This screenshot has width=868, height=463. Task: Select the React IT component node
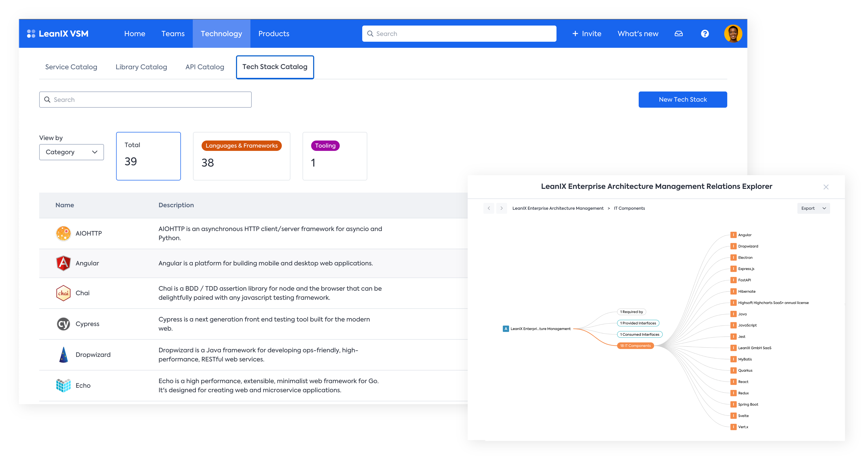(740, 382)
